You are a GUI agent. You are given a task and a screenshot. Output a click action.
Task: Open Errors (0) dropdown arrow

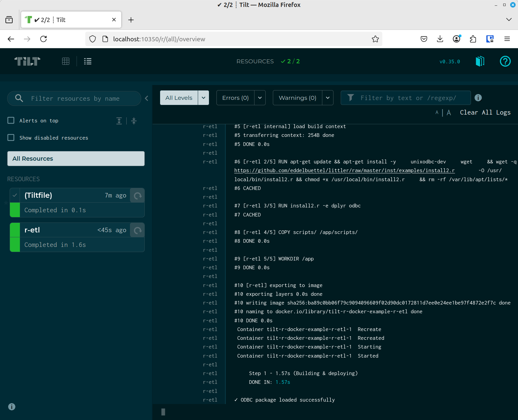(x=260, y=98)
